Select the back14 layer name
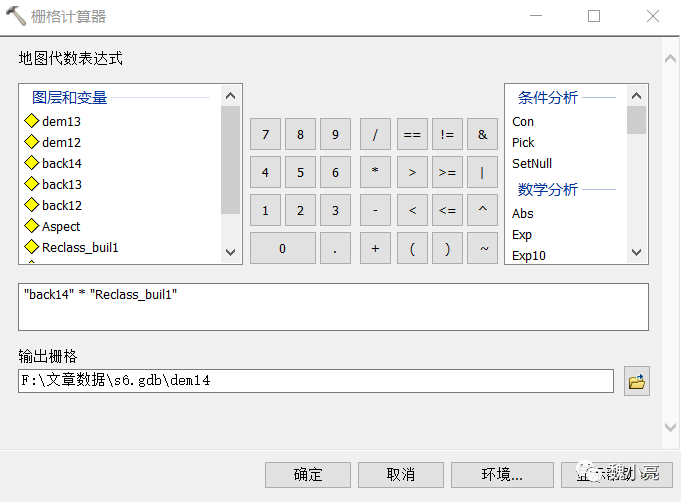The image size is (681, 502). [x=62, y=163]
